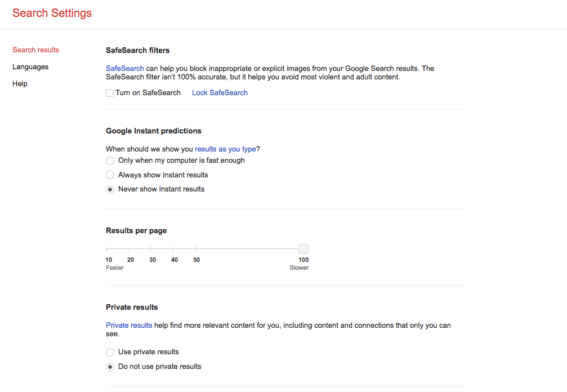Click the Search Settings page title
Viewport: 567px width, 392px height.
coord(52,13)
